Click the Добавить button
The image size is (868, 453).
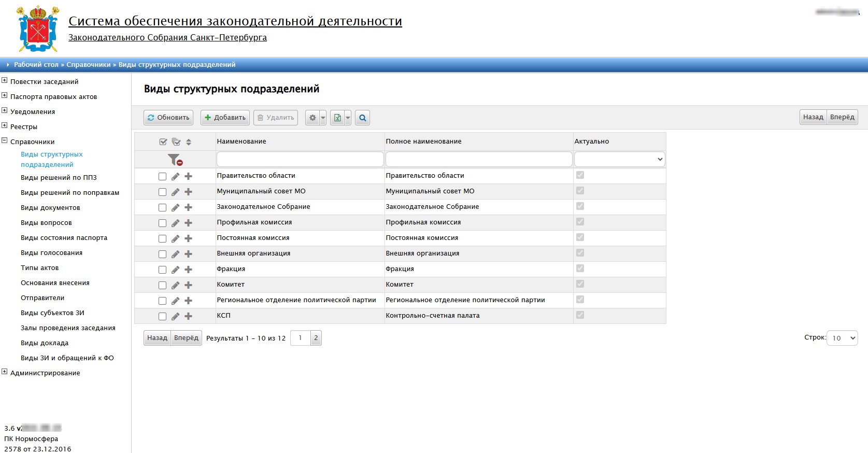pos(225,118)
